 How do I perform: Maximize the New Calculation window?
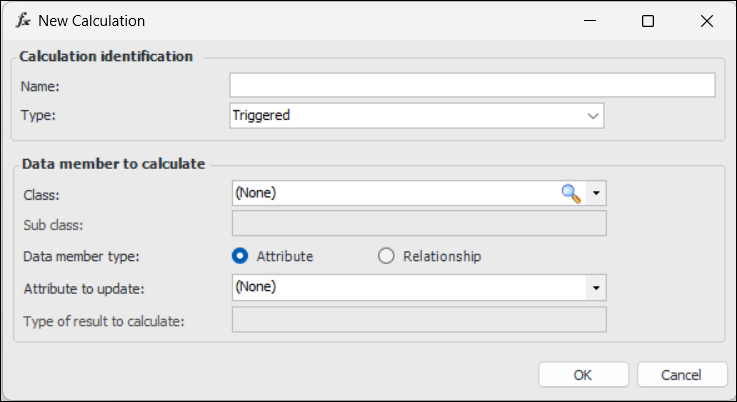click(648, 21)
